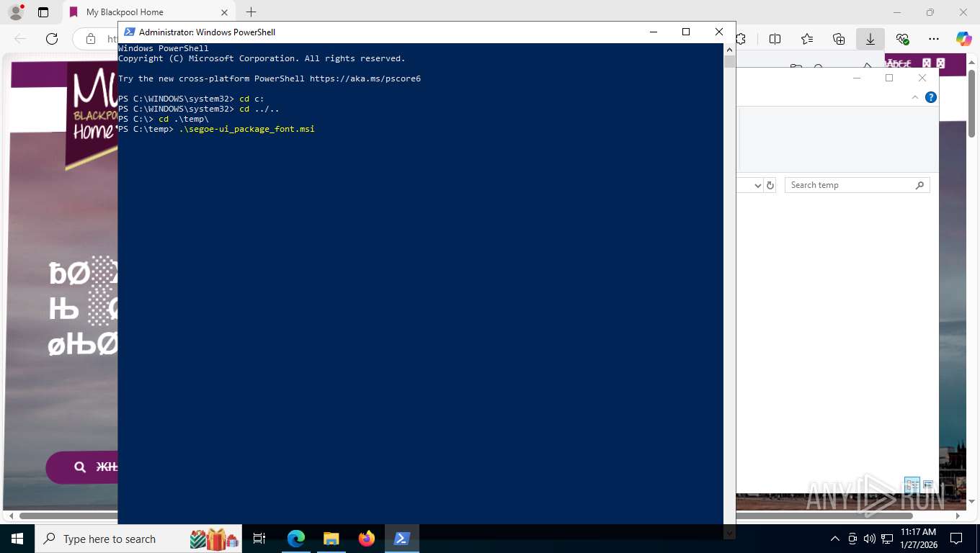Open the notifications action center
The width and height of the screenshot is (980, 553).
[x=956, y=539]
